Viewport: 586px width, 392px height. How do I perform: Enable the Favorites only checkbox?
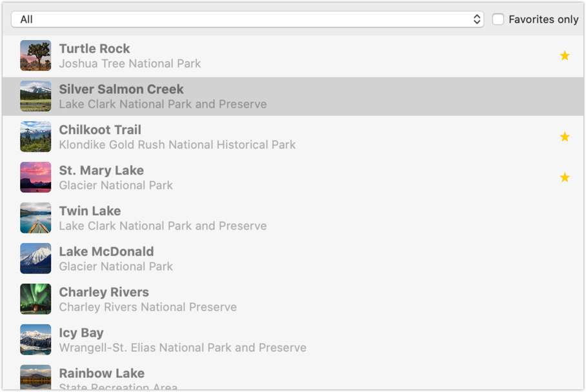coord(498,19)
